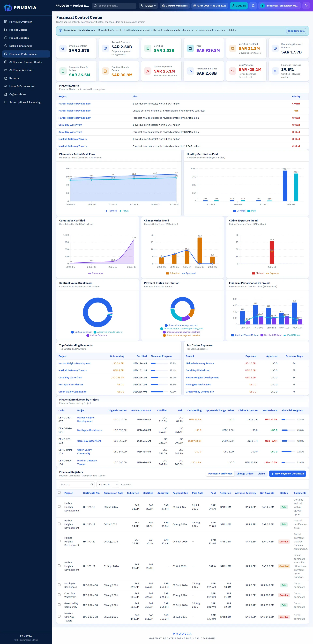Click the Reports document icon
The height and width of the screenshot is (644, 313).
click(x=6, y=78)
